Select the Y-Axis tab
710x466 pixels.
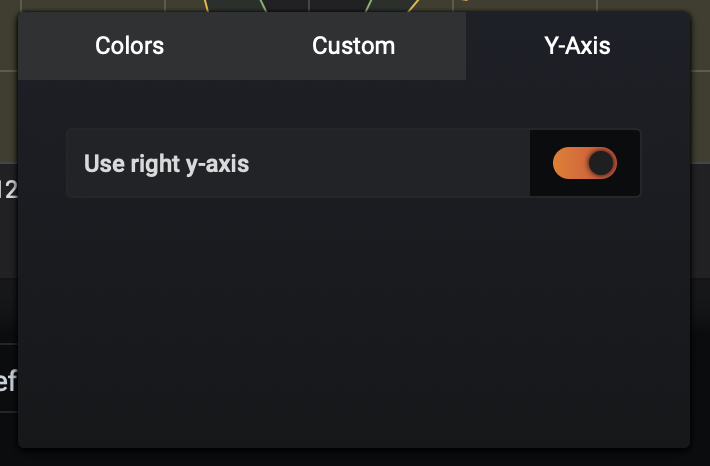point(577,46)
